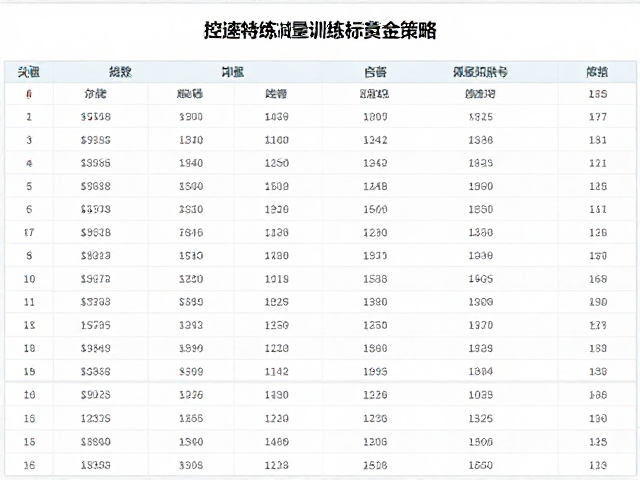Click row number 10 in first column
The height and width of the screenshot is (480, 640).
pos(29,279)
